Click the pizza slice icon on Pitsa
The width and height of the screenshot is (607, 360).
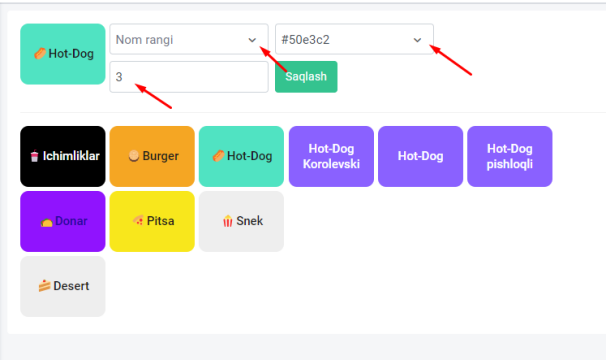138,221
